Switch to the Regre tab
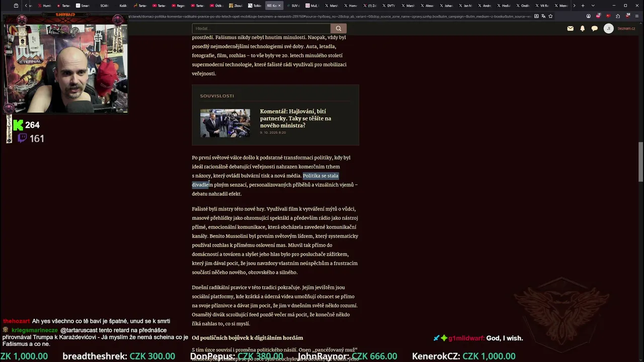 coord(179,6)
